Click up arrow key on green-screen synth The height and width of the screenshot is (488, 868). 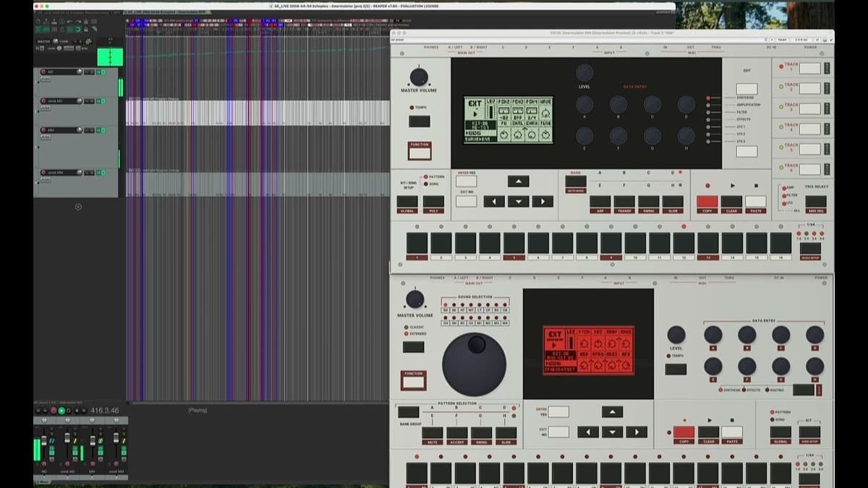518,181
